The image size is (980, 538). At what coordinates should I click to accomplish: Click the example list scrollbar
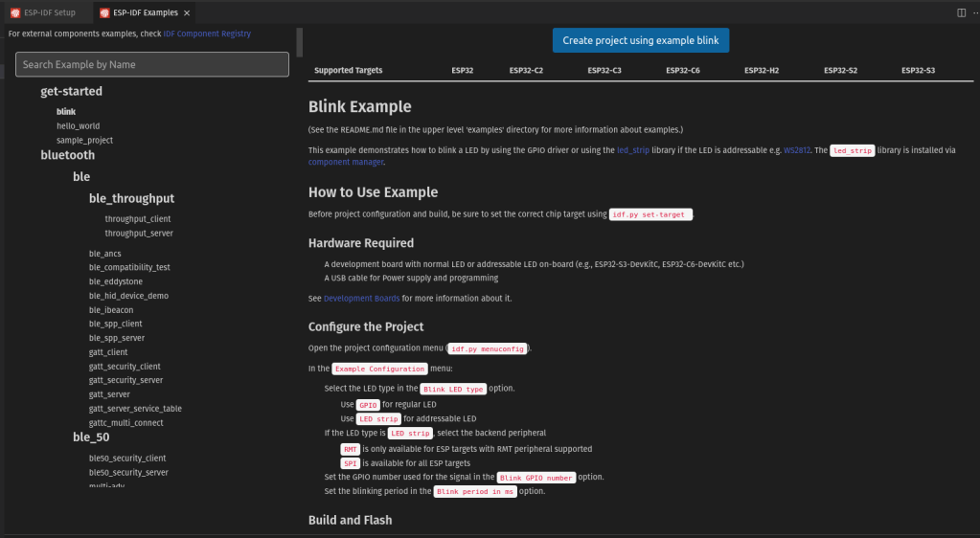tap(300, 43)
